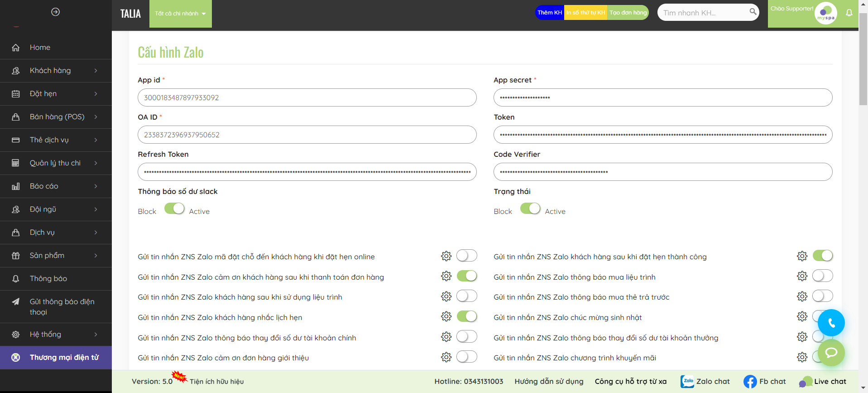Screen dimensions: 868x393
Task: Collapse sidebar with the circled arrow icon
Action: pyautogui.click(x=55, y=12)
